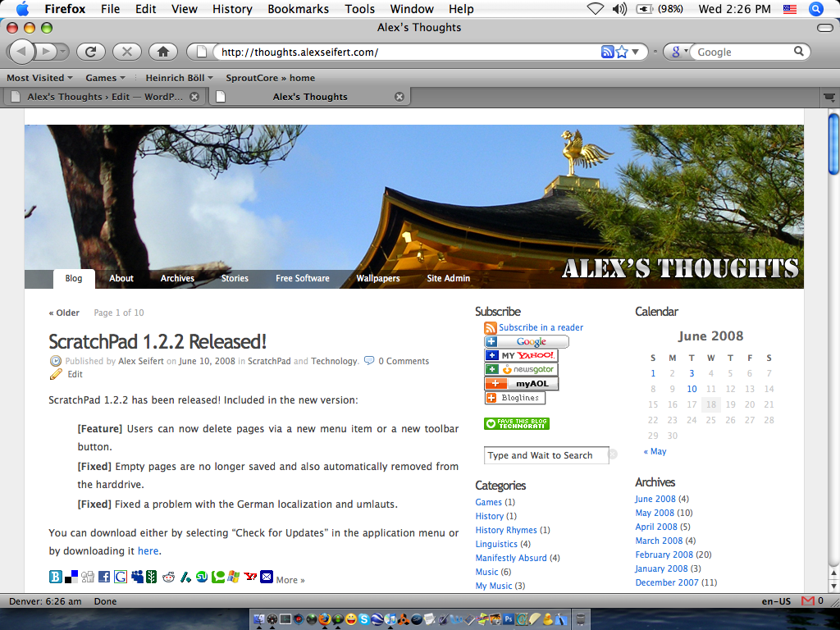Click the Reload page button
Image resolution: width=840 pixels, height=630 pixels.
click(91, 52)
